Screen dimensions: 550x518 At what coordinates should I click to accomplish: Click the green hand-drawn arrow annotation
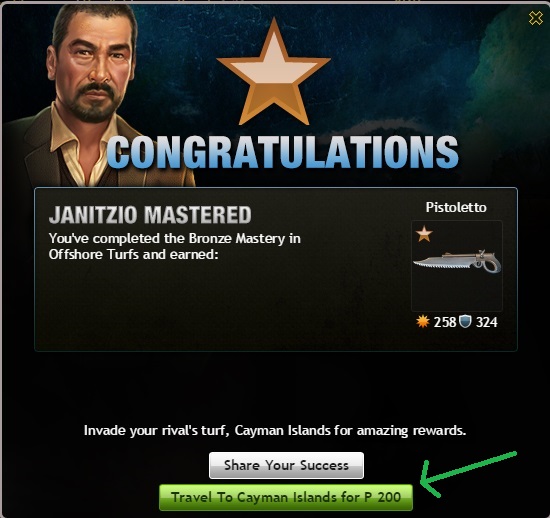pyautogui.click(x=467, y=473)
